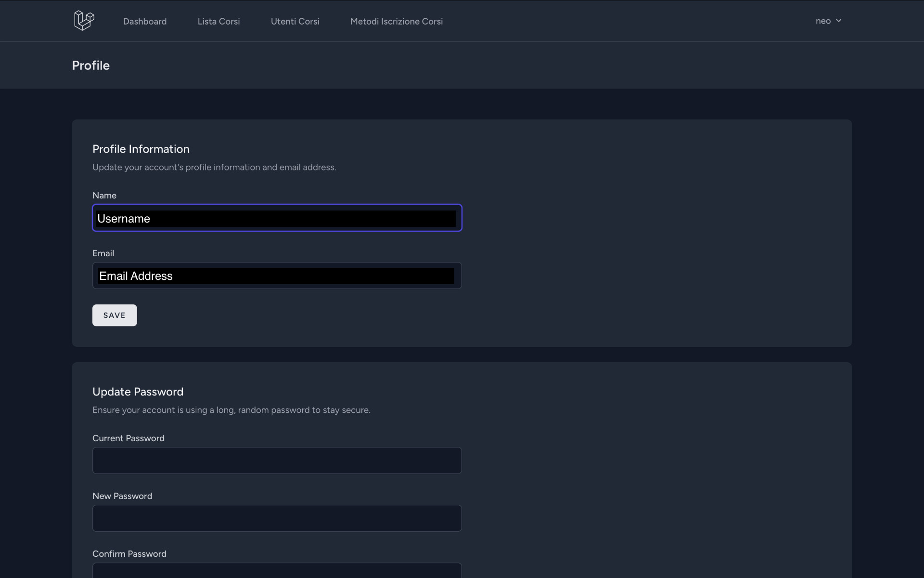
Task: Open Lista Corsi from the navigation bar
Action: (218, 21)
